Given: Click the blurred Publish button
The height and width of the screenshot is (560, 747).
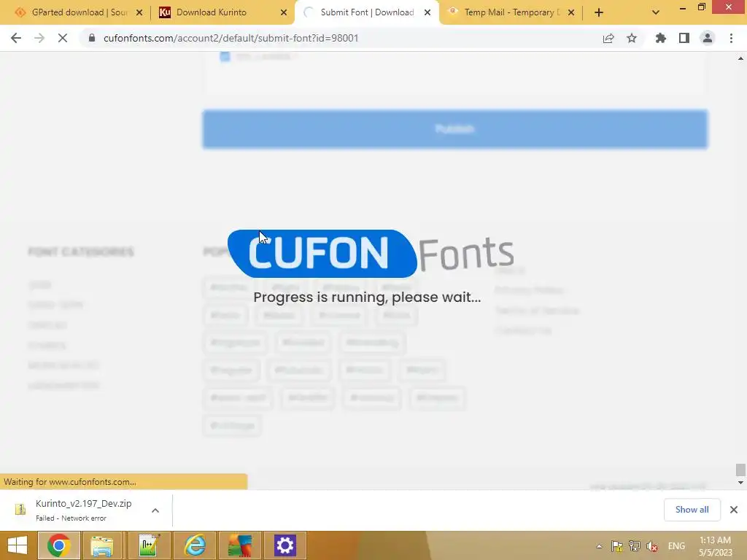Looking at the screenshot, I should tap(455, 129).
